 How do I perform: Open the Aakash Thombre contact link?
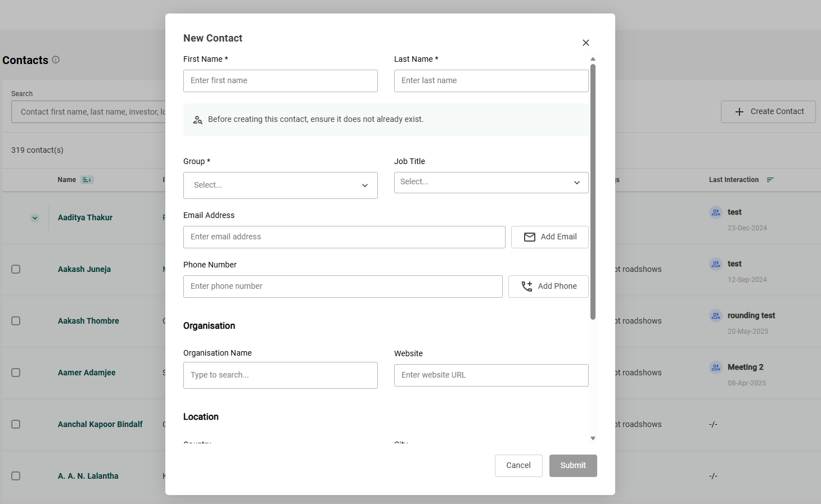point(88,321)
